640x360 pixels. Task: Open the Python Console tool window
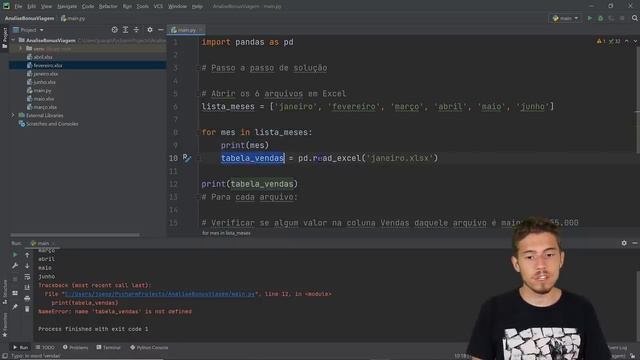(149, 348)
